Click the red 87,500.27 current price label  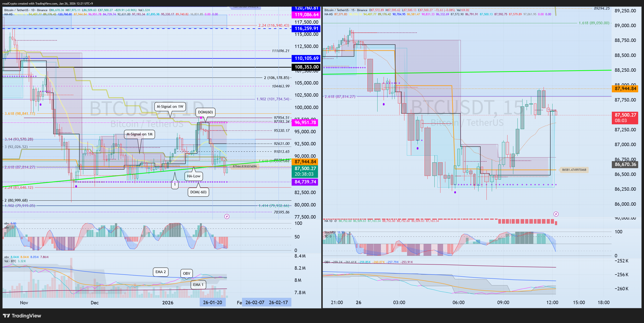[625, 118]
